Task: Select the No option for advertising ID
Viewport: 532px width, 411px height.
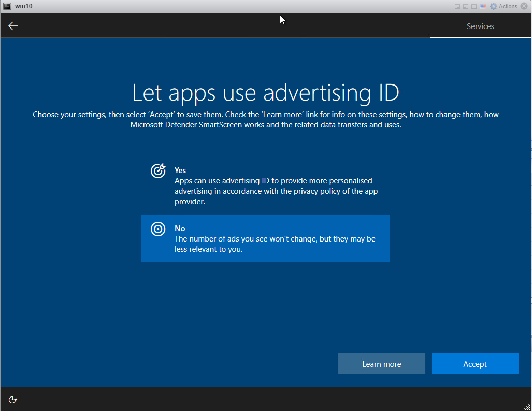Action: [266, 238]
